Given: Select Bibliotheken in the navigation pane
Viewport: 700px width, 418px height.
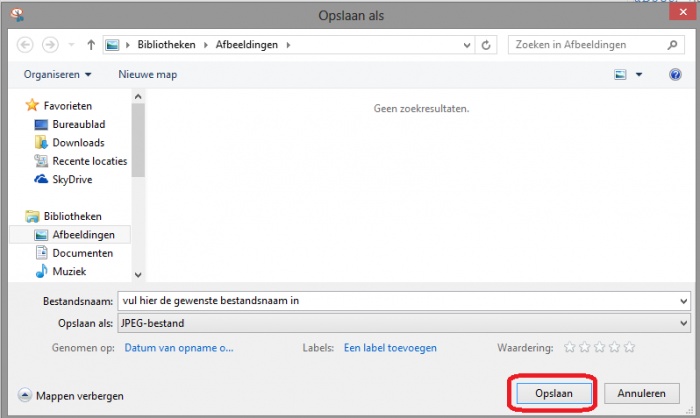Looking at the screenshot, I should (x=72, y=216).
